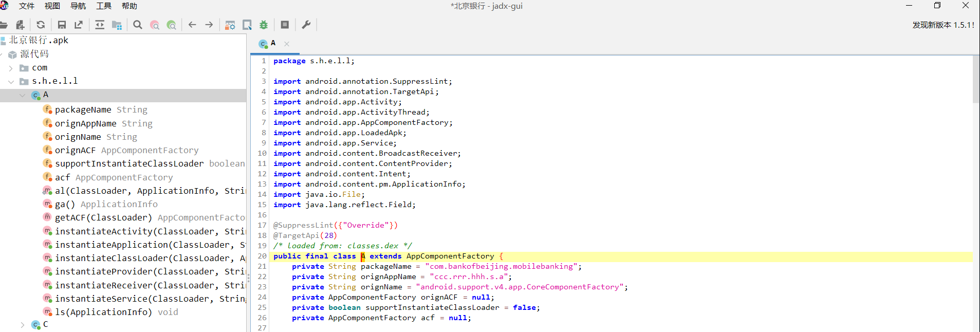Start debugger with green bug icon
This screenshot has width=980, height=332.
tap(264, 25)
